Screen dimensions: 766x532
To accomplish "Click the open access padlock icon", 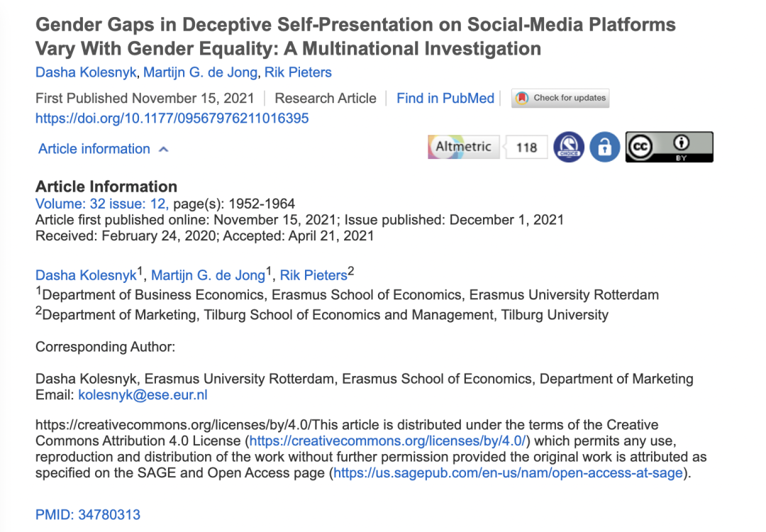I will [x=605, y=147].
